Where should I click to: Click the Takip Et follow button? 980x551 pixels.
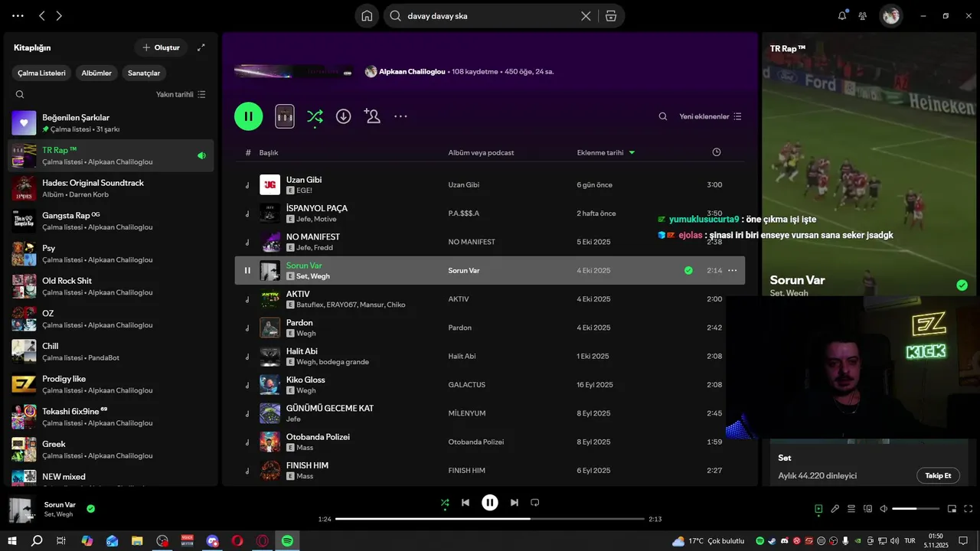click(x=938, y=475)
